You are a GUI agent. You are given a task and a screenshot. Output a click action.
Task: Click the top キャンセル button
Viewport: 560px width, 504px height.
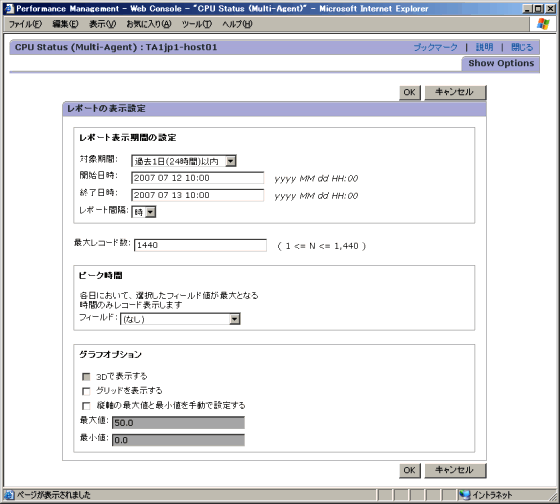pos(455,93)
